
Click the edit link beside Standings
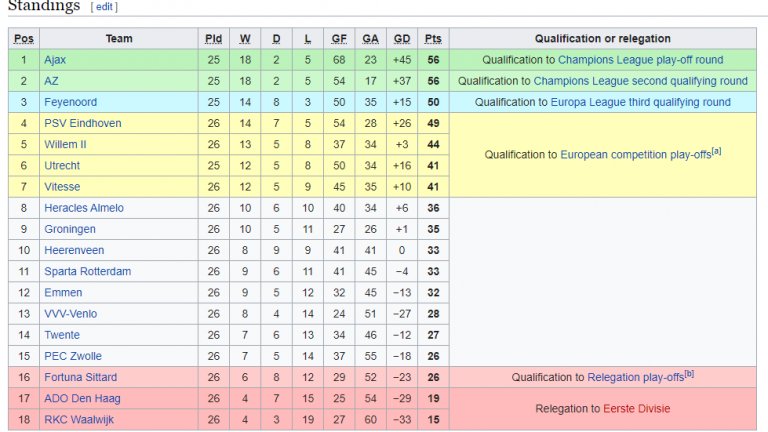click(x=104, y=7)
